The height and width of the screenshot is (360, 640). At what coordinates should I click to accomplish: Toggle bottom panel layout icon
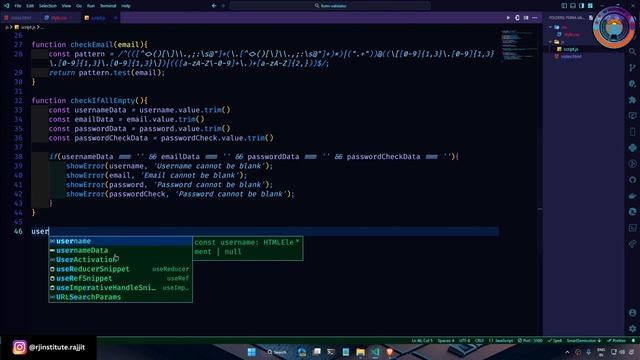click(573, 6)
